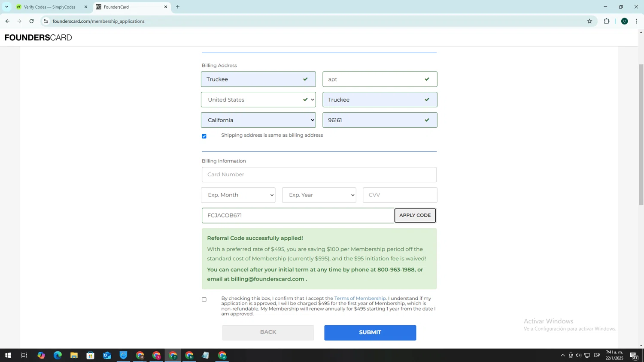Open Outlook from the taskbar
Screen dimensions: 644x362
pyautogui.click(x=107, y=355)
